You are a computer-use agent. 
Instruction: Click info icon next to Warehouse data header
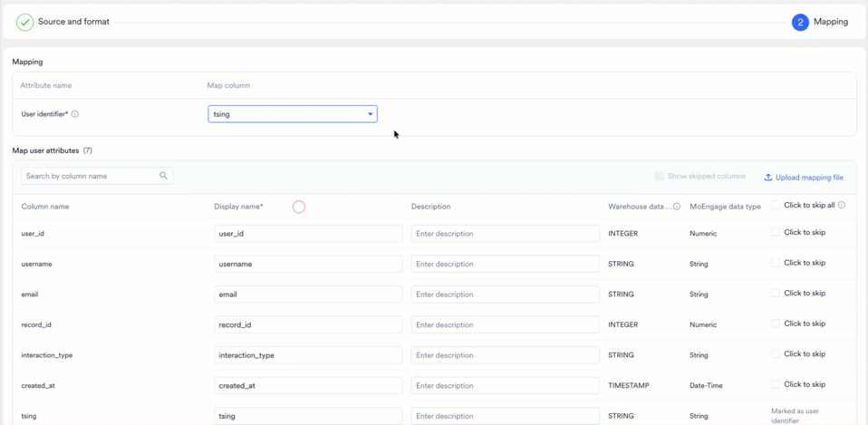tap(677, 207)
